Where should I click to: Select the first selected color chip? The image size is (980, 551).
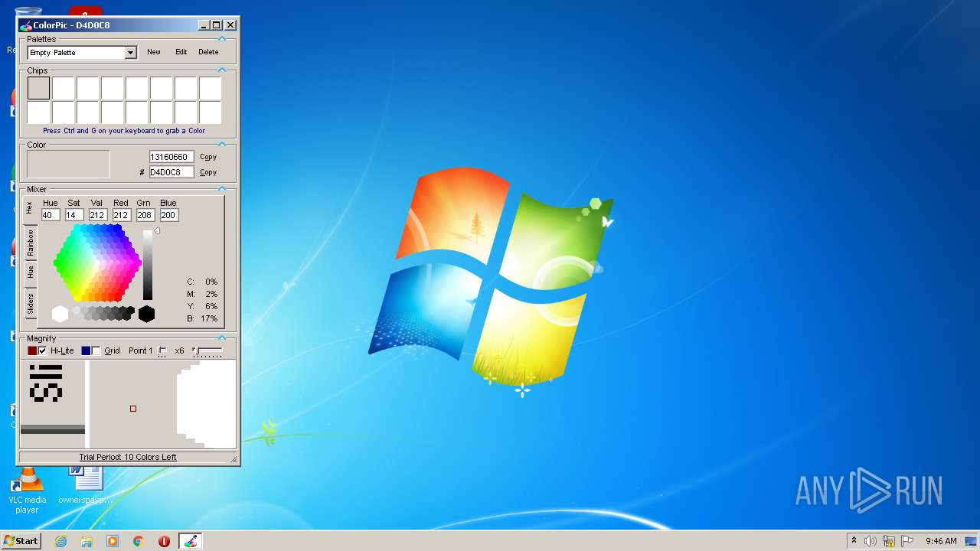[38, 88]
